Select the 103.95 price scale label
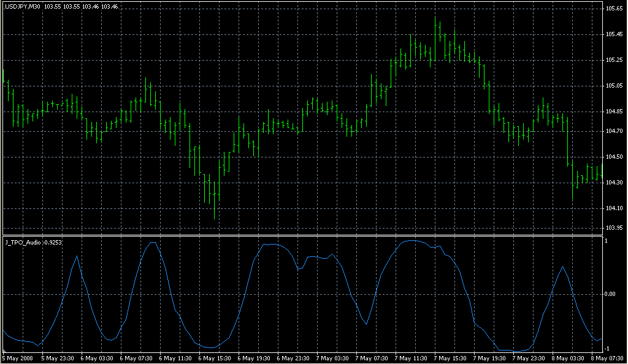 coord(614,227)
